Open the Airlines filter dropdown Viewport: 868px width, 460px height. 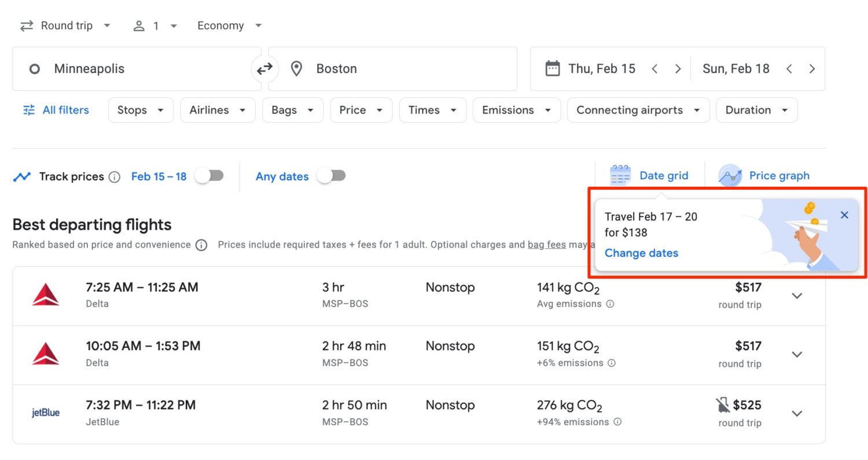point(218,109)
